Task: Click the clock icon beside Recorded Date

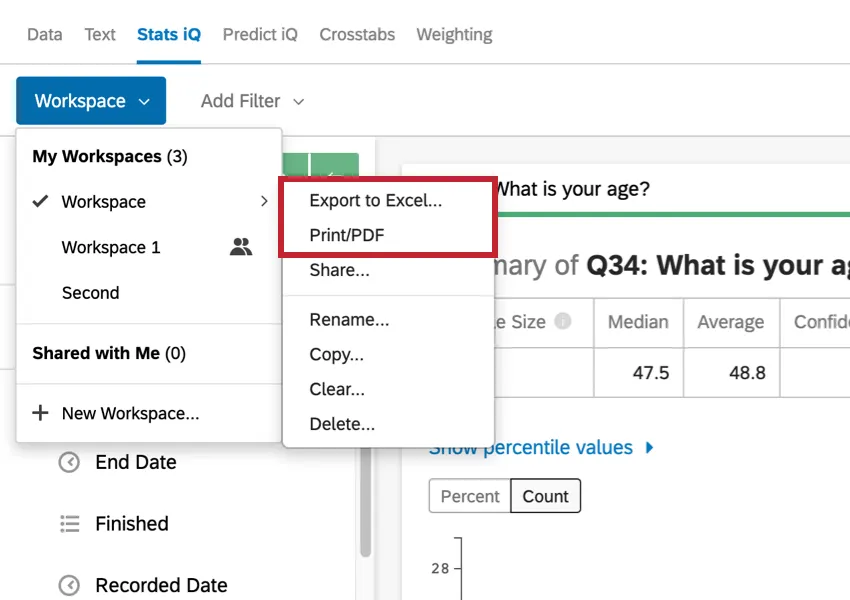Action: (68, 584)
